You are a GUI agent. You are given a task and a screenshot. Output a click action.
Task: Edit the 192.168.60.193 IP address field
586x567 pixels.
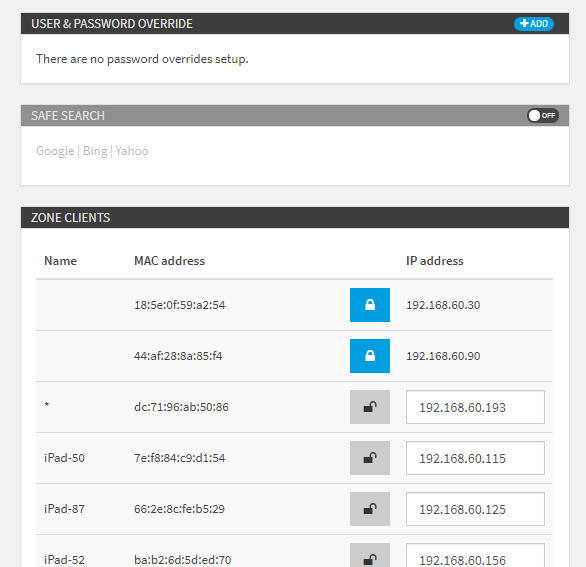coord(475,407)
